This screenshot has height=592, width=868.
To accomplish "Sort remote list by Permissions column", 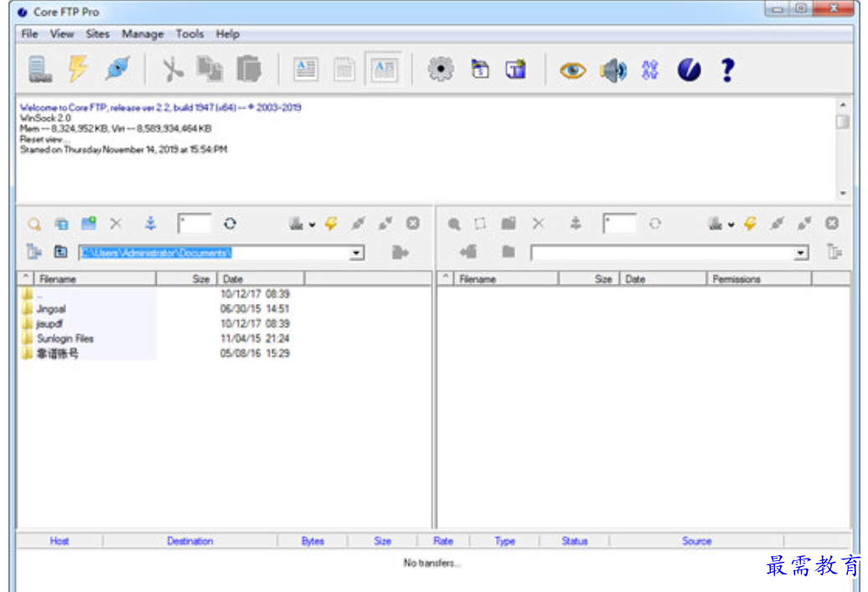I will 759,279.
